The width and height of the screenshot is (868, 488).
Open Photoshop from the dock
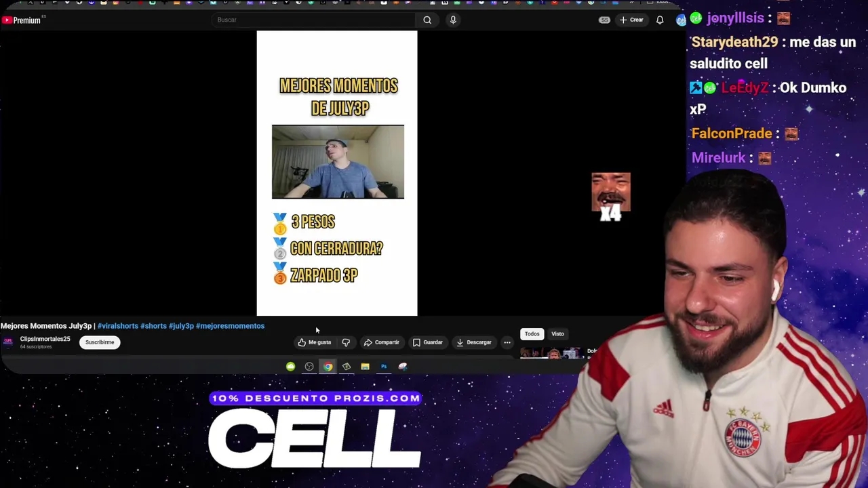(384, 367)
